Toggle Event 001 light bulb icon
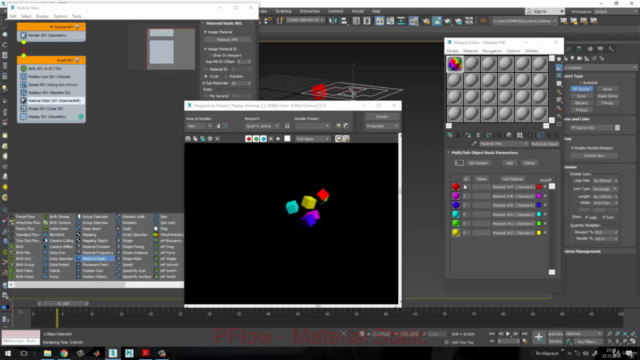The image size is (640, 360). pos(77,60)
